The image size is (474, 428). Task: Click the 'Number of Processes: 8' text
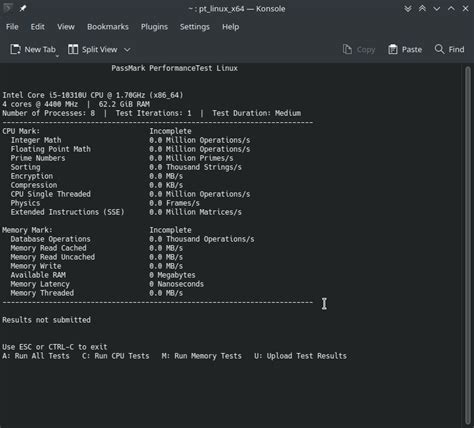[49, 113]
